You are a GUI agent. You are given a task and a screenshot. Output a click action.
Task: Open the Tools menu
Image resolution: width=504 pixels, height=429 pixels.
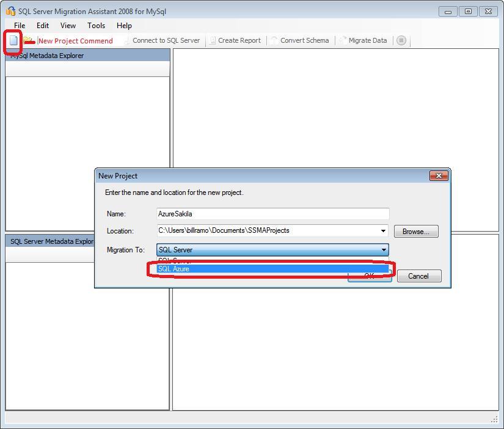coord(95,26)
